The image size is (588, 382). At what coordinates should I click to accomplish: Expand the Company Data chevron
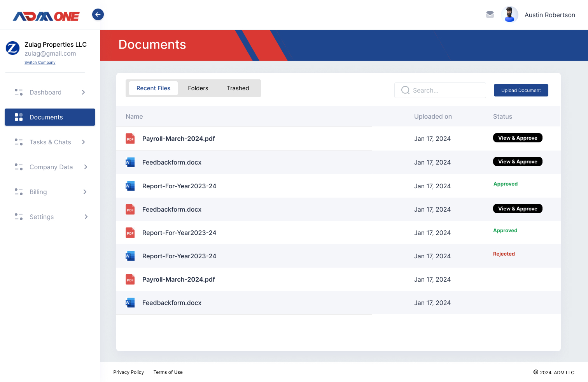click(x=86, y=167)
